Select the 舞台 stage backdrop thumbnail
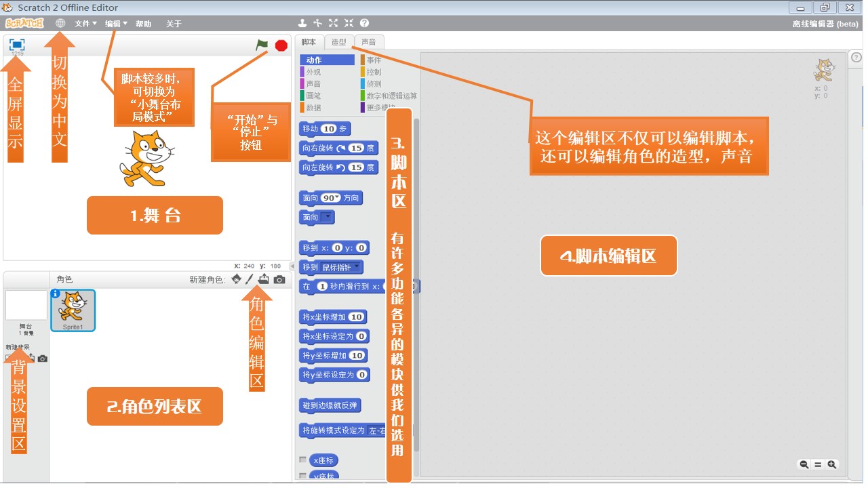Image resolution: width=868 pixels, height=488 pixels. (26, 306)
